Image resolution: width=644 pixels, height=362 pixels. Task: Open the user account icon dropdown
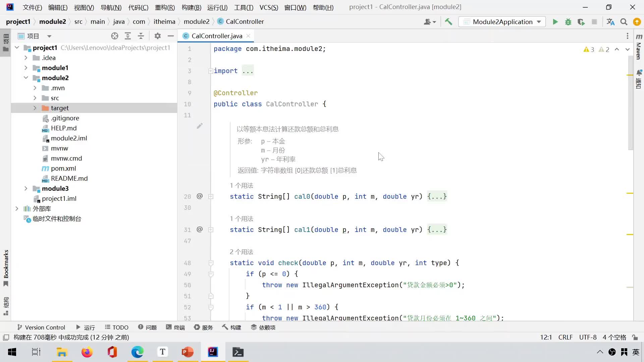click(x=430, y=22)
